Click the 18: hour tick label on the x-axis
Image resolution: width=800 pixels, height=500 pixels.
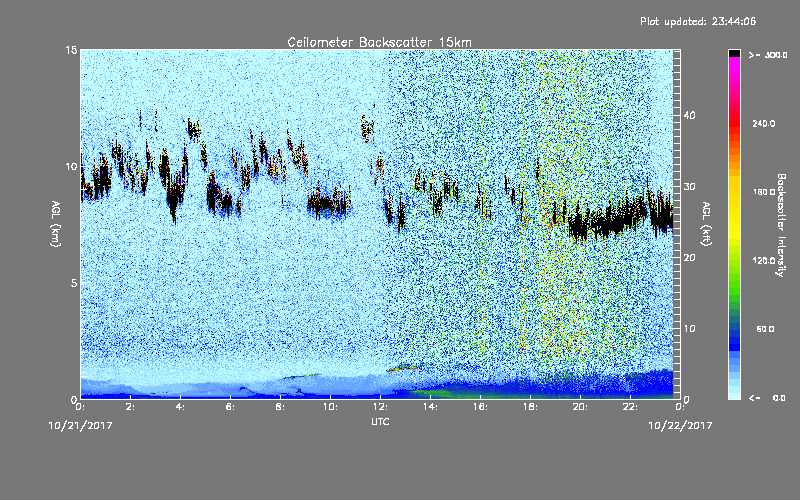click(530, 407)
